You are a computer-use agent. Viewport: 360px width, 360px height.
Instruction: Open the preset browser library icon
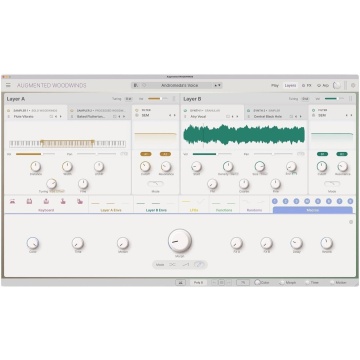pos(136,85)
